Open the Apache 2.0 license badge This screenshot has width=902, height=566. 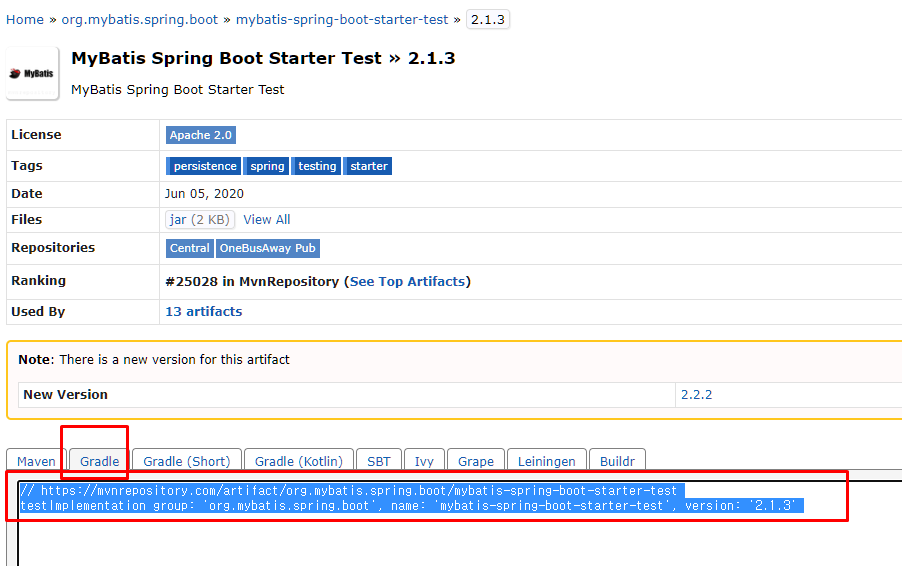tap(201, 135)
